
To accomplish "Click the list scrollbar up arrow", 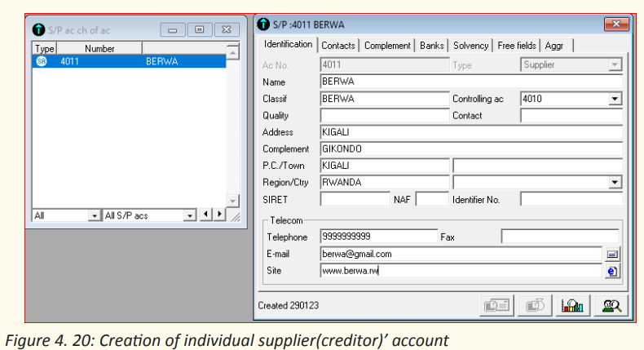I will (x=232, y=53).
